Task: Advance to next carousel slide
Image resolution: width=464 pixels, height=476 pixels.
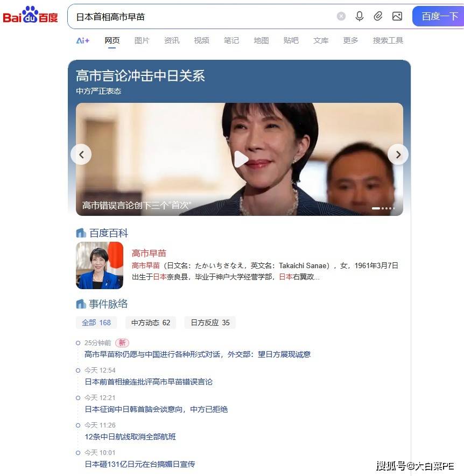Action: [398, 155]
